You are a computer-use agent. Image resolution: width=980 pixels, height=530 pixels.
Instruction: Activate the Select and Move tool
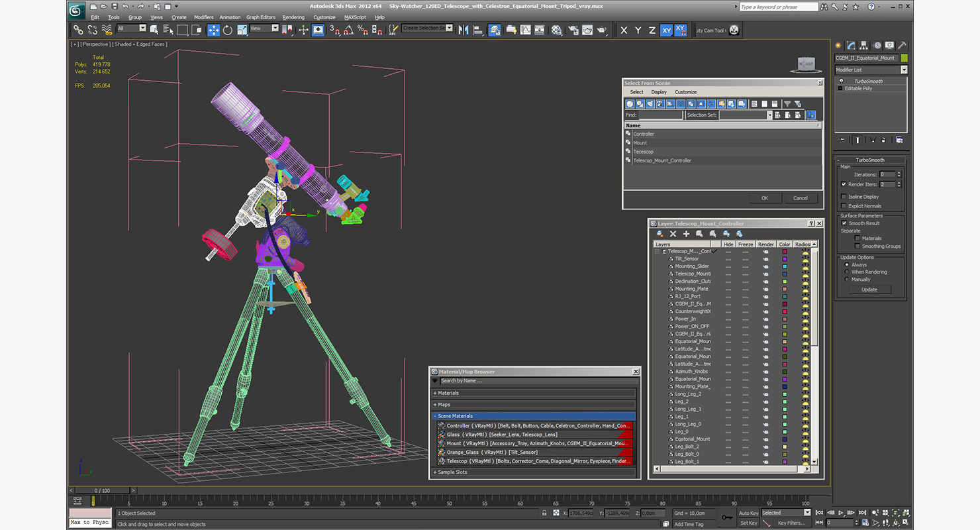click(213, 30)
